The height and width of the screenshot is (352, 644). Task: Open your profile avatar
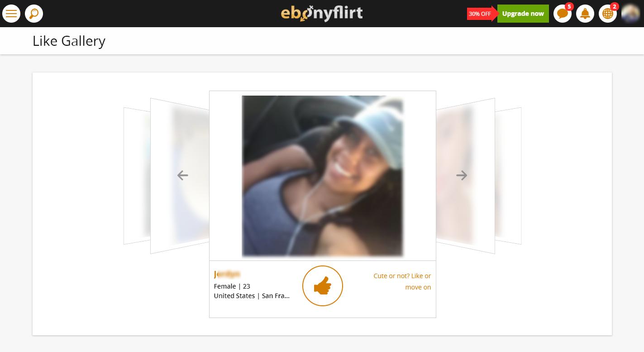(x=630, y=14)
